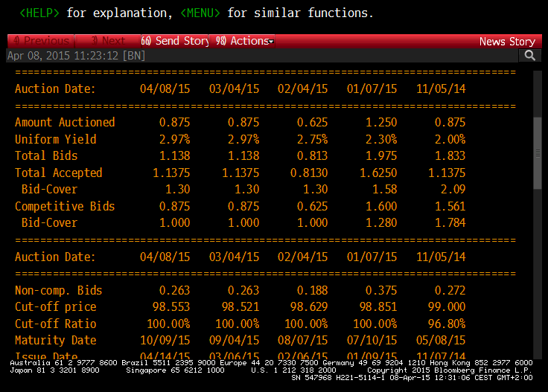The image size is (548, 392).
Task: Select the Cut-off price row label
Action: click(x=56, y=306)
